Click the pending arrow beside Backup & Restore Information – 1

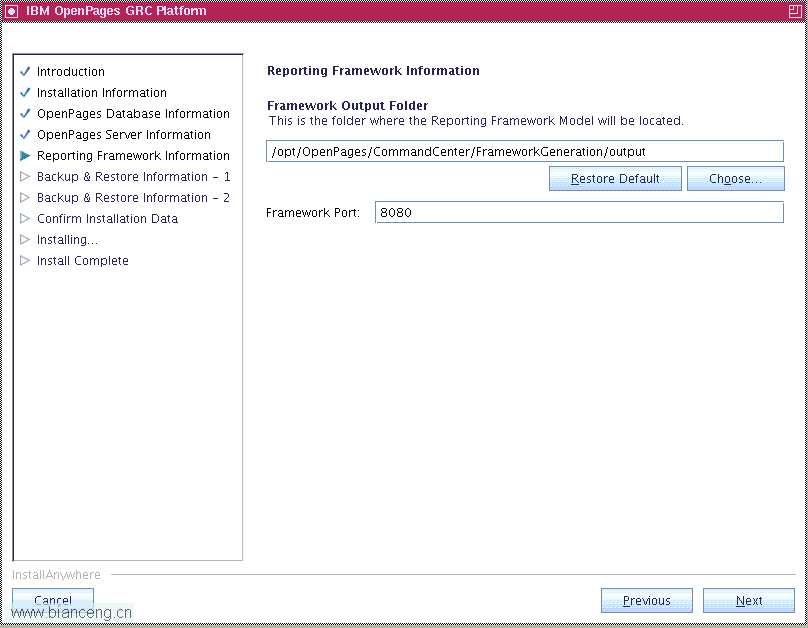[25, 177]
